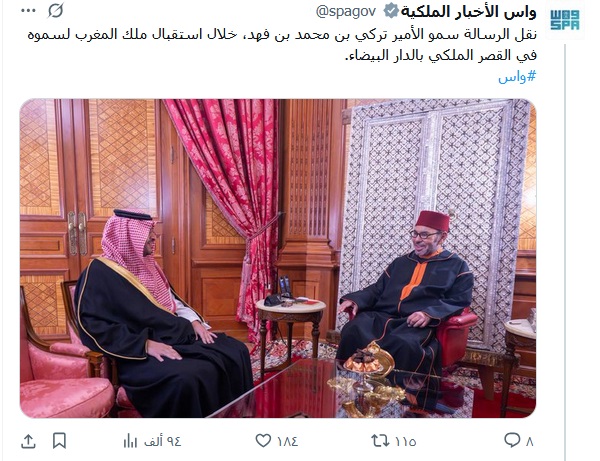Bookmark this tweet
This screenshot has height=461, width=600.
point(59,441)
